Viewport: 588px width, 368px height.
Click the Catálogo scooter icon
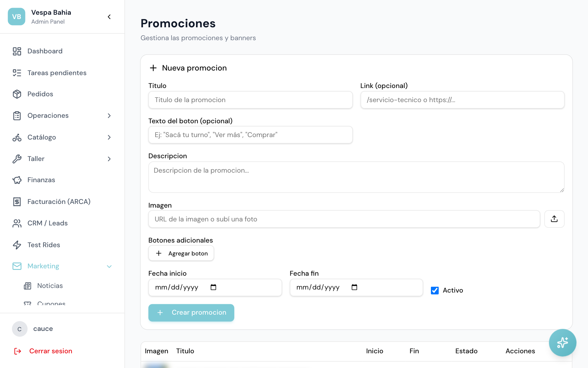(x=17, y=137)
